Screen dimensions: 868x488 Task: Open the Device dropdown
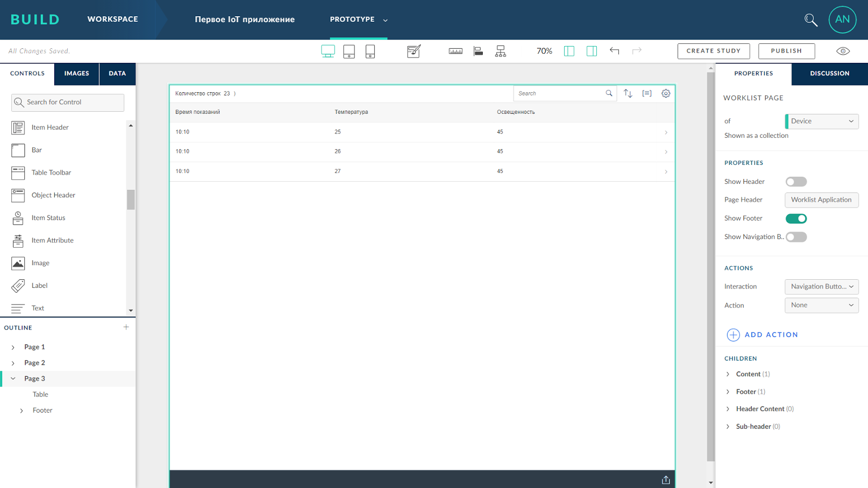coord(821,121)
